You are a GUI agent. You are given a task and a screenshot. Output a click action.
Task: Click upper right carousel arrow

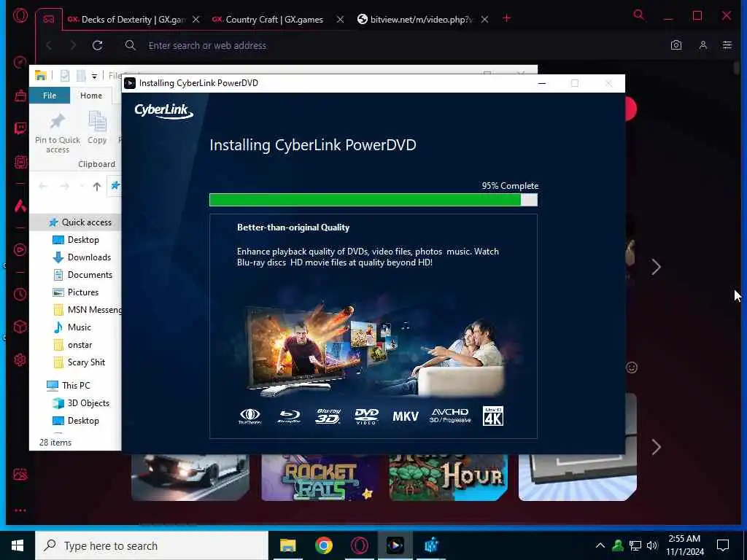tap(656, 267)
